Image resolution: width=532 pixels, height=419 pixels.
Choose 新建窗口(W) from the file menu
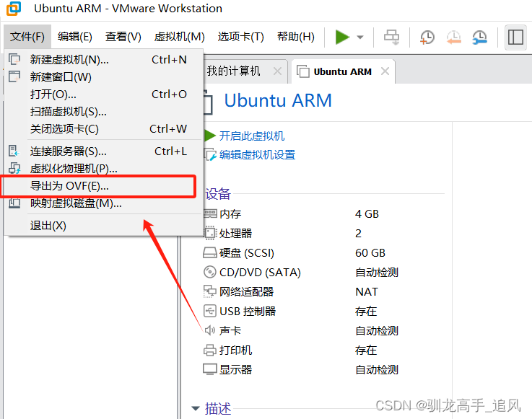(x=104, y=77)
